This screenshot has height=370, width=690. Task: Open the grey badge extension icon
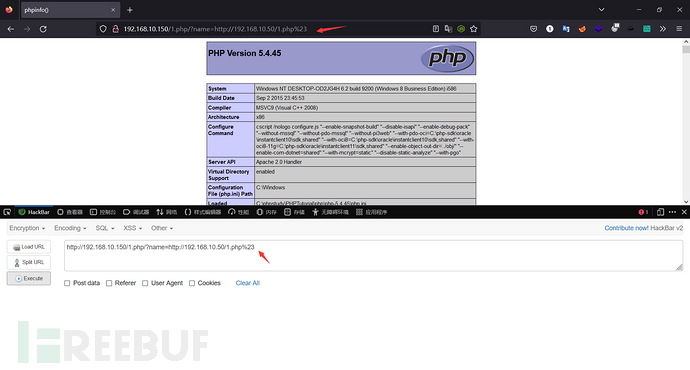pyautogui.click(x=615, y=28)
